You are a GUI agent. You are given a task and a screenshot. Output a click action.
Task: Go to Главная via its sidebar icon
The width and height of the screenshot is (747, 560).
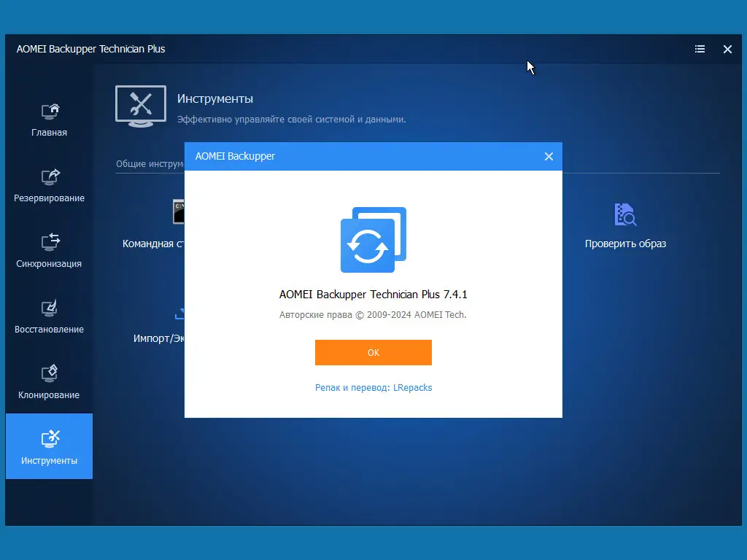click(49, 112)
